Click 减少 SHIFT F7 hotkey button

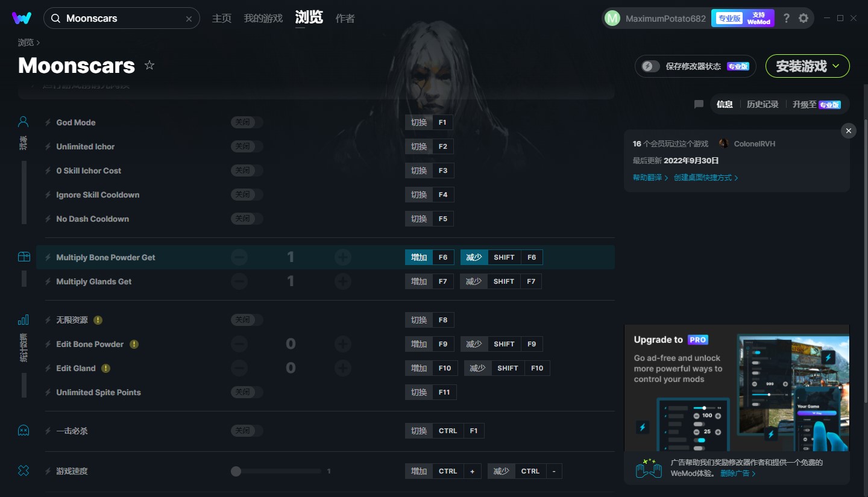coord(501,281)
